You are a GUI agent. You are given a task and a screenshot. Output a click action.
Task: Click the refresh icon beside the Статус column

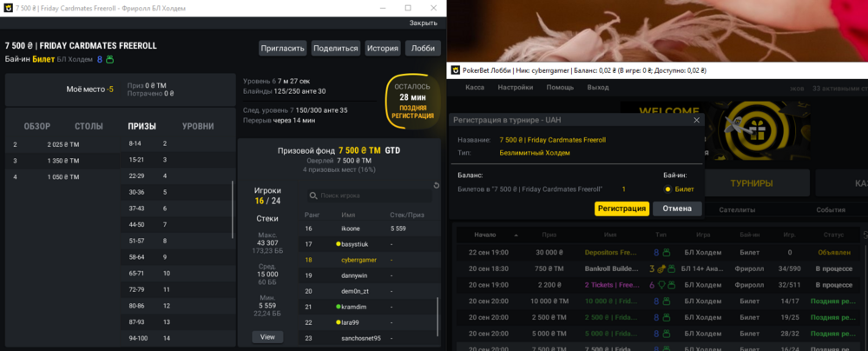point(865,235)
